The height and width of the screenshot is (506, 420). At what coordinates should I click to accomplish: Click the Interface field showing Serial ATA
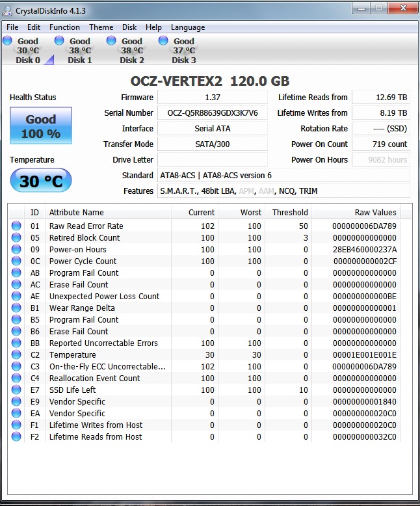213,128
